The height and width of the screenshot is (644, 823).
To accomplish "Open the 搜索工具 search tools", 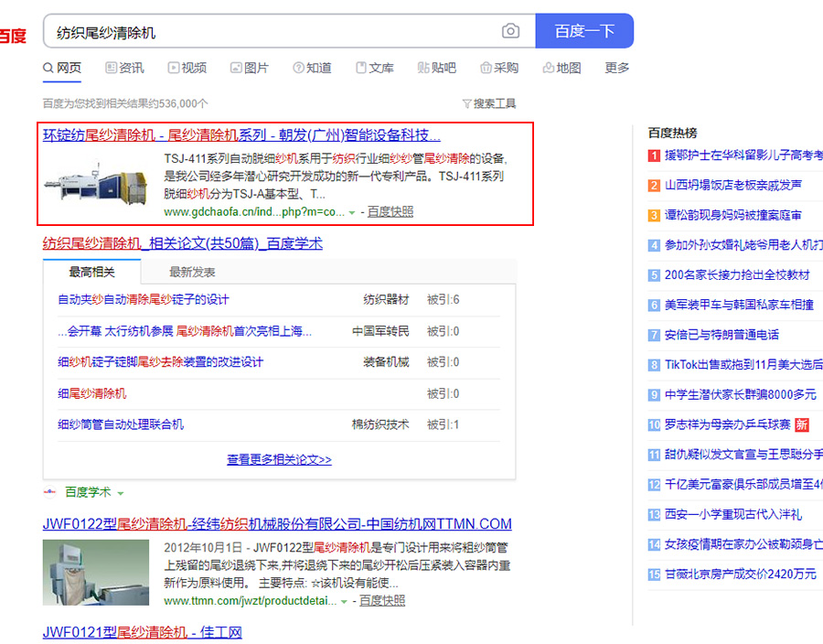I will click(x=489, y=104).
